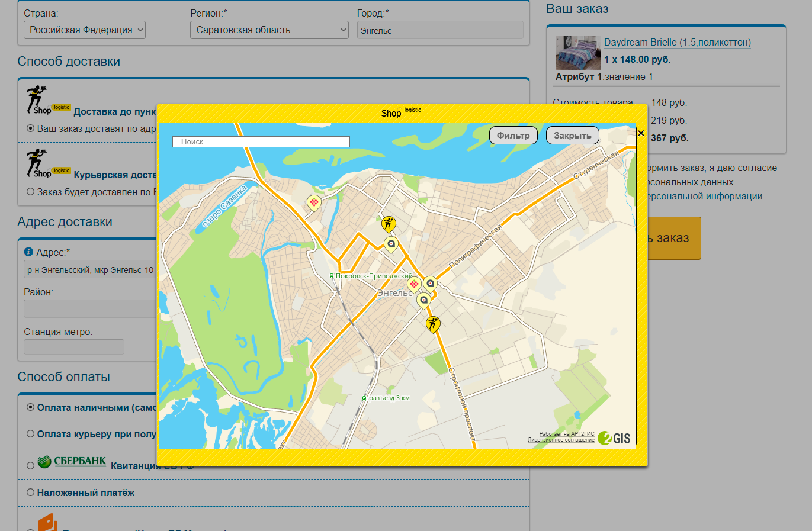Click the Доставка до пункта heading

pyautogui.click(x=115, y=111)
